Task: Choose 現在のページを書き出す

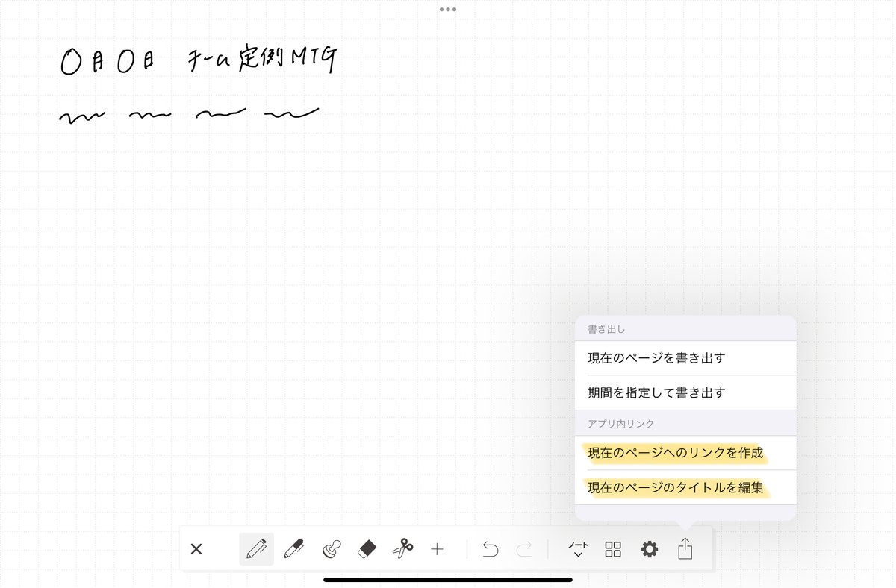Action: (685, 358)
